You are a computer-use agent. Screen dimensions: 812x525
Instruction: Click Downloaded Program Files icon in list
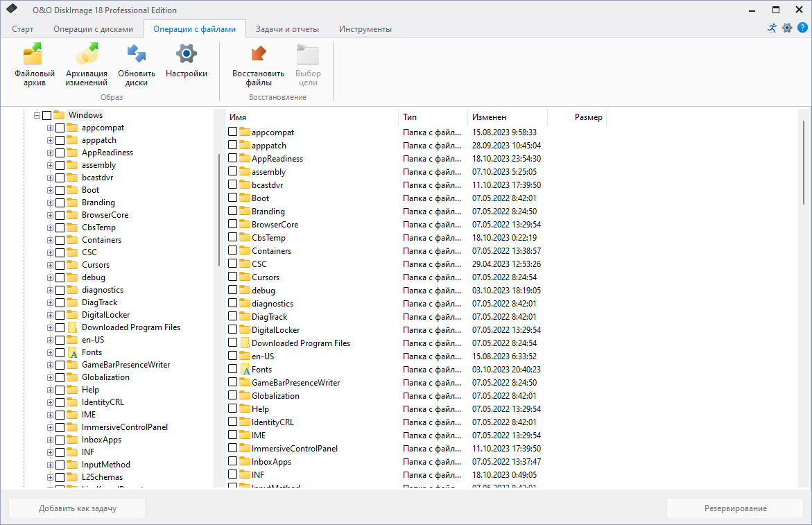[245, 343]
